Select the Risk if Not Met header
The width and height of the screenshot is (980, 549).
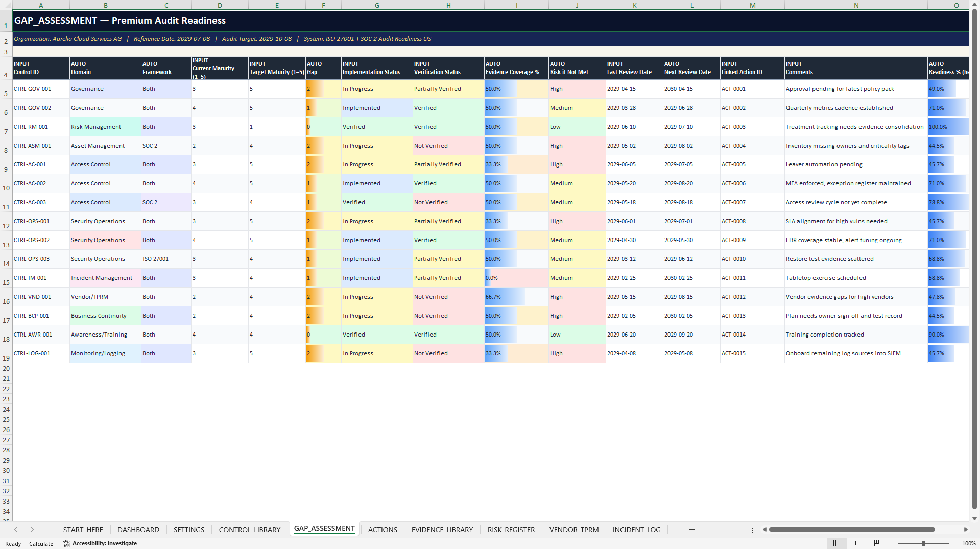point(577,68)
